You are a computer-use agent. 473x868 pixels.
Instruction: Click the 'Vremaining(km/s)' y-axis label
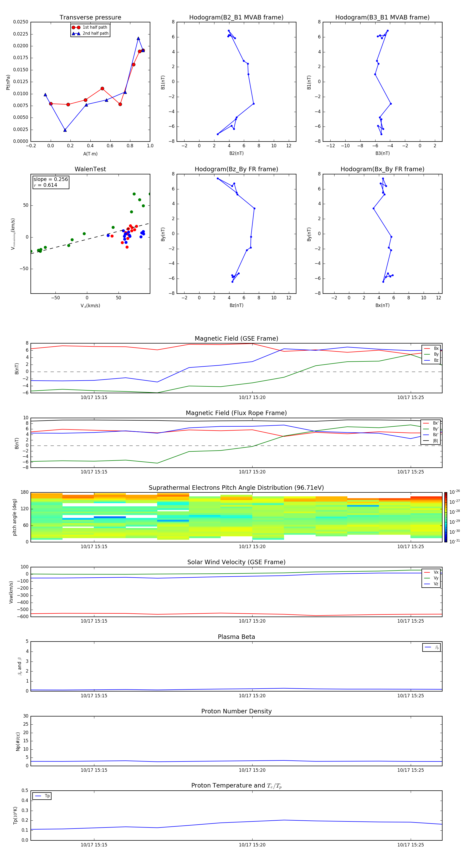(13, 234)
